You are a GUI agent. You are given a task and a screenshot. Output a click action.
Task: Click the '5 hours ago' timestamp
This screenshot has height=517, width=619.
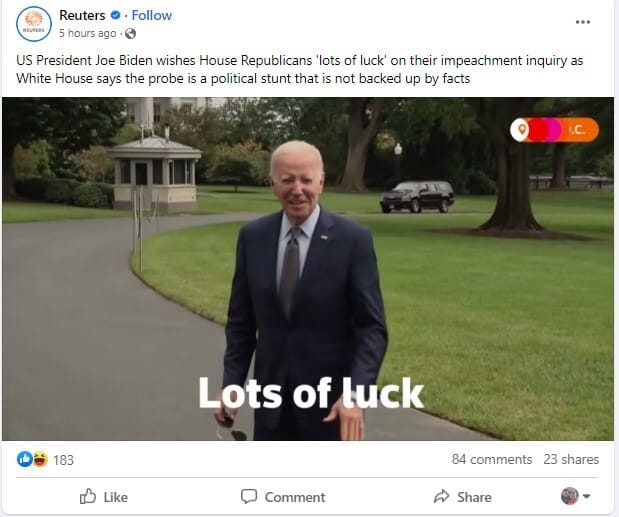[88, 34]
